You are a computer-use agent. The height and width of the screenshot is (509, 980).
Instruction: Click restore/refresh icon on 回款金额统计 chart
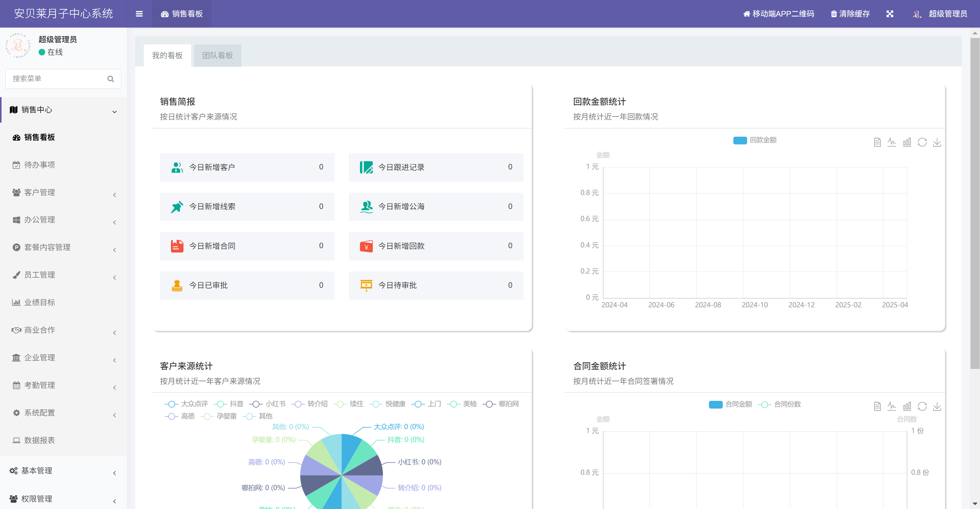point(922,142)
